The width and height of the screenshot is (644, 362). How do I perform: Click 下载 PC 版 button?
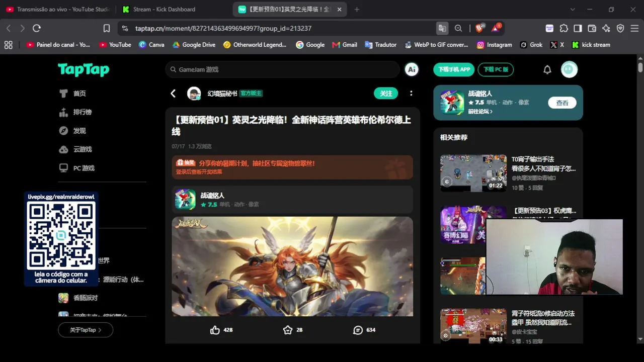496,69
